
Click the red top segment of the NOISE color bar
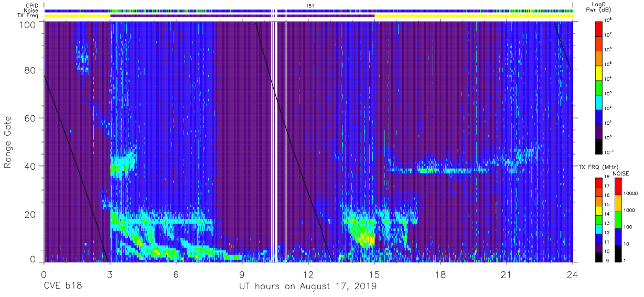click(617, 186)
